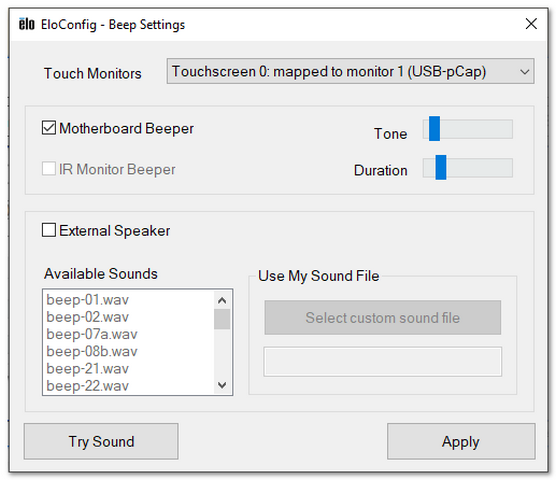
Task: Select beep-07a.wav in the list
Action: pos(128,334)
